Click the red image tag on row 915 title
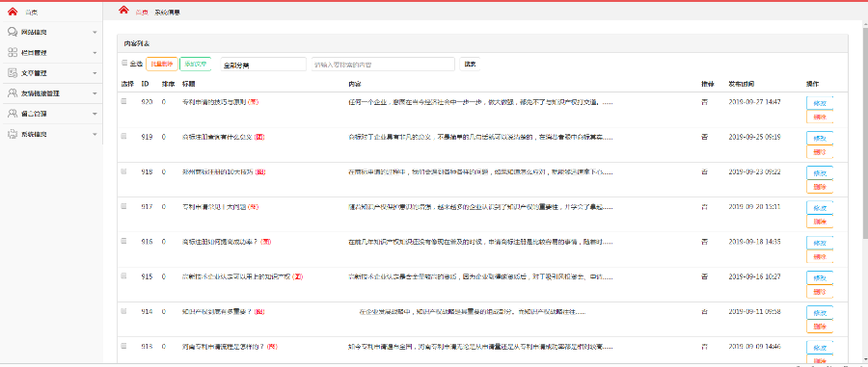 tap(297, 276)
